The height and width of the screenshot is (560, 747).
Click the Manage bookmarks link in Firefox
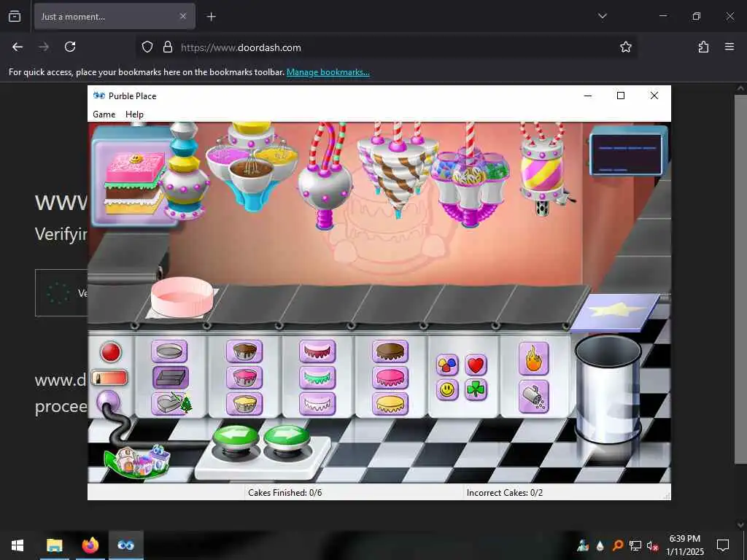328,72
